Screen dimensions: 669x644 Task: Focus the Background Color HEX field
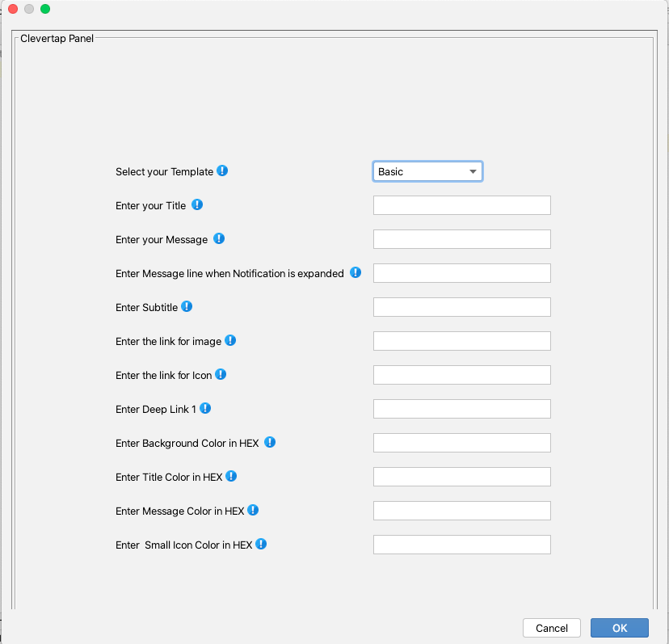461,443
